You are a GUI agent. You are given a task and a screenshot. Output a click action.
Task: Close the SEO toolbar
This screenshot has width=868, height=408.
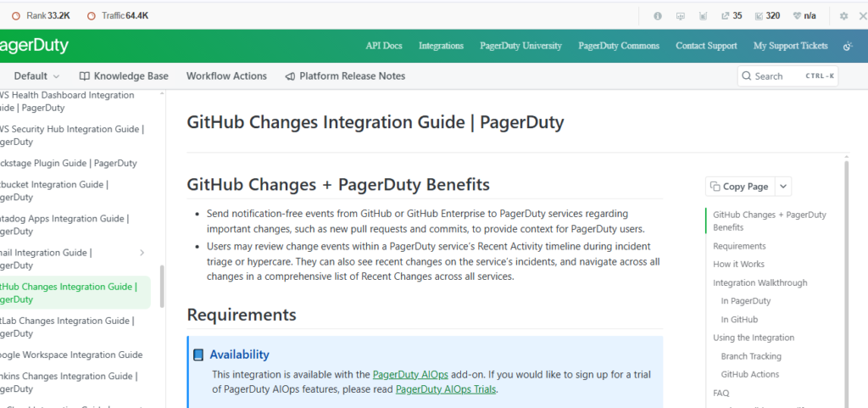click(863, 16)
